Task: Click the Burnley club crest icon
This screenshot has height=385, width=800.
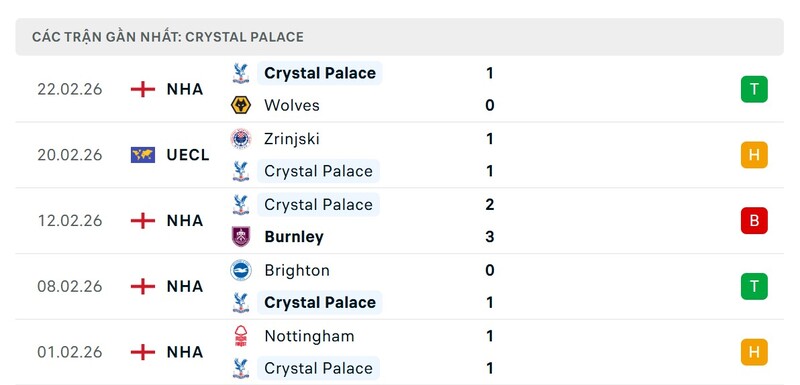Action: (x=240, y=237)
